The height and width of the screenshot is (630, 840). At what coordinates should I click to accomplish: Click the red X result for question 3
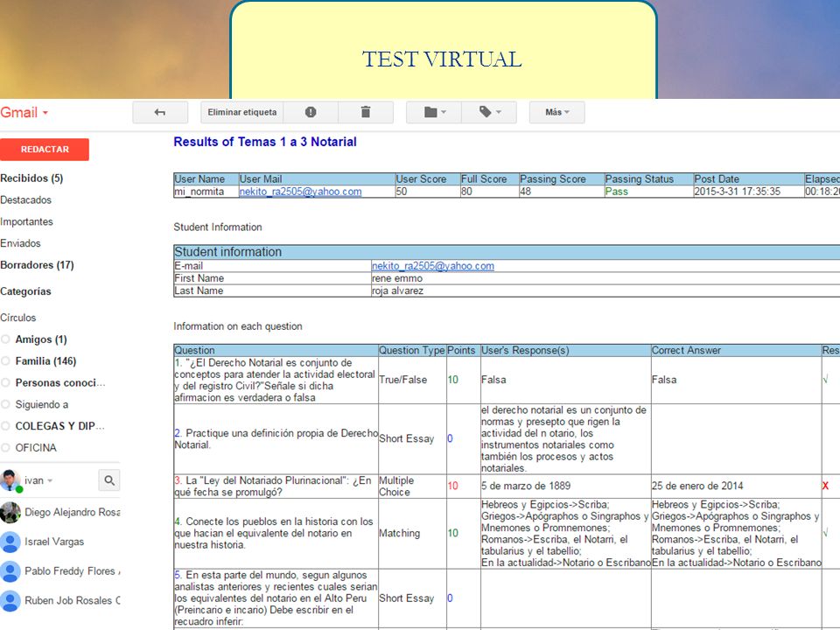(825, 486)
